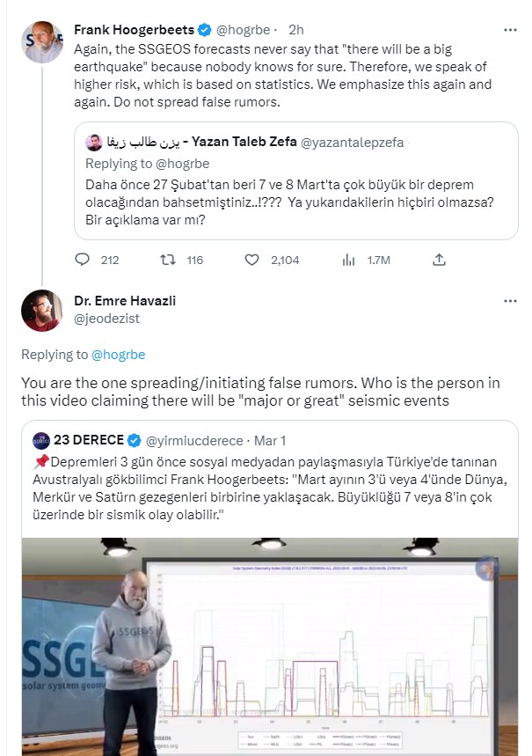Open Yazan Taleb Zefa's small avatar
The image size is (532, 756).
92,143
